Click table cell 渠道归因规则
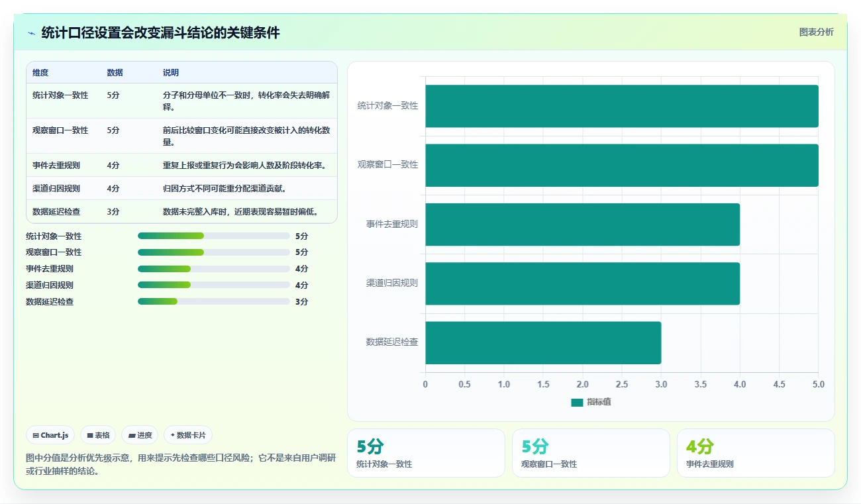 (x=56, y=189)
